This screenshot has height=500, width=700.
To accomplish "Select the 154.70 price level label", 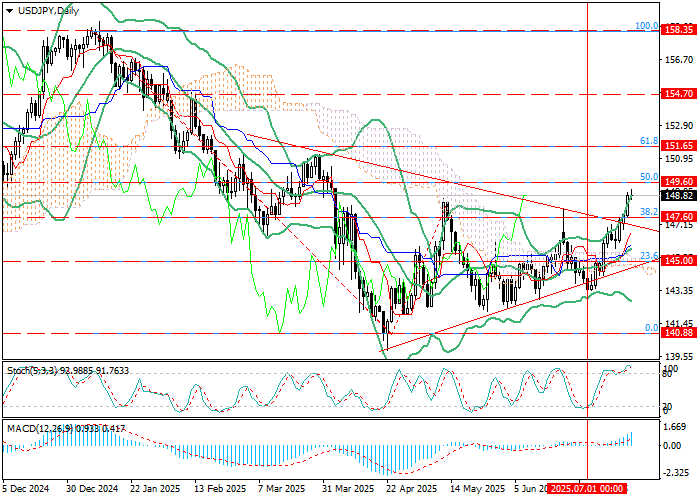I will click(680, 94).
